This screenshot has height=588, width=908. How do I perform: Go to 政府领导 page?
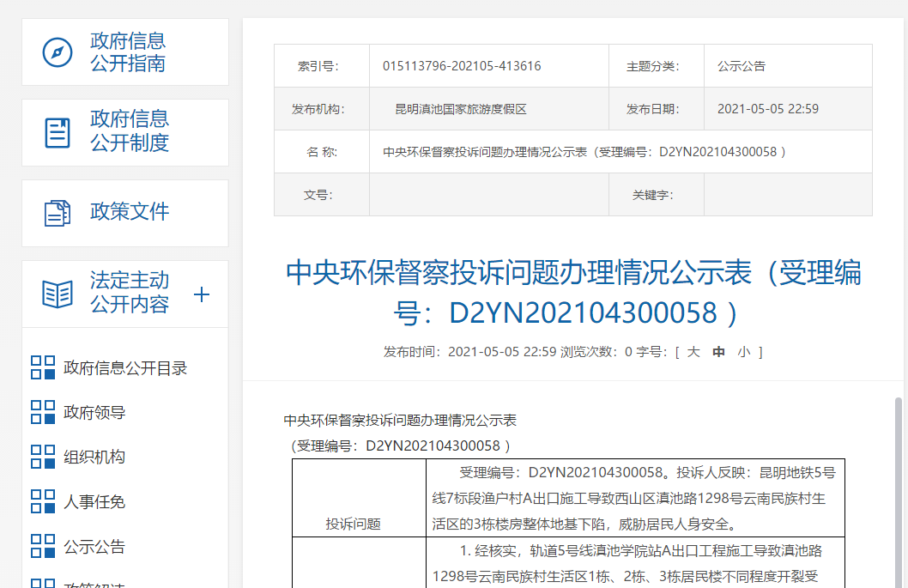94,413
